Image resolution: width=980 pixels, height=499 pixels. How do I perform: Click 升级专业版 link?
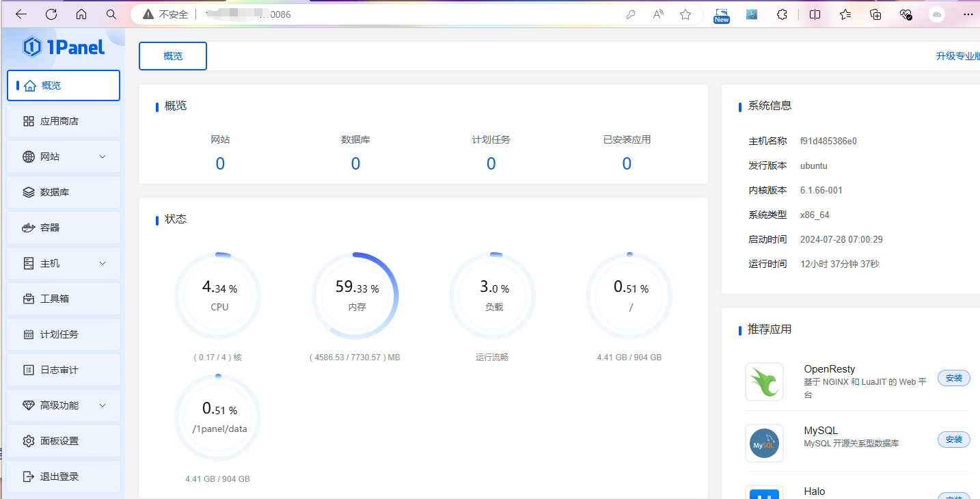tap(957, 56)
